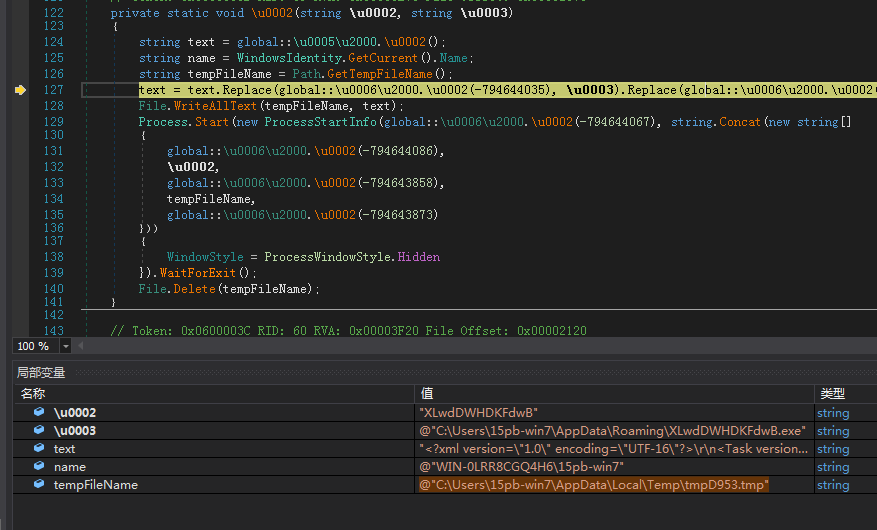The image size is (877, 530).
Task: Open the 100 % zoom dropdown
Action: click(65, 346)
